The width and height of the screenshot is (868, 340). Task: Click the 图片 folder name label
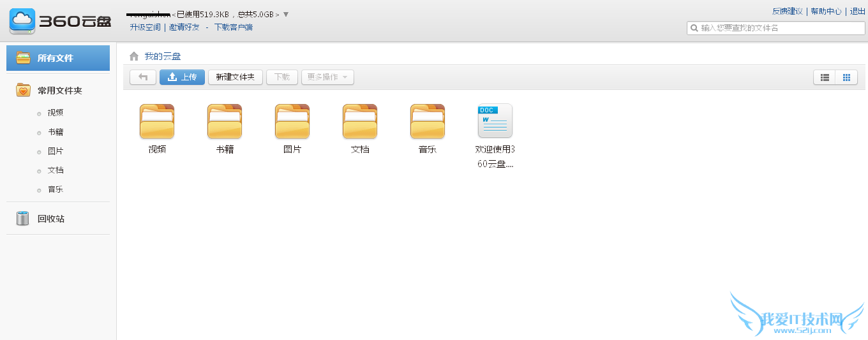point(292,149)
